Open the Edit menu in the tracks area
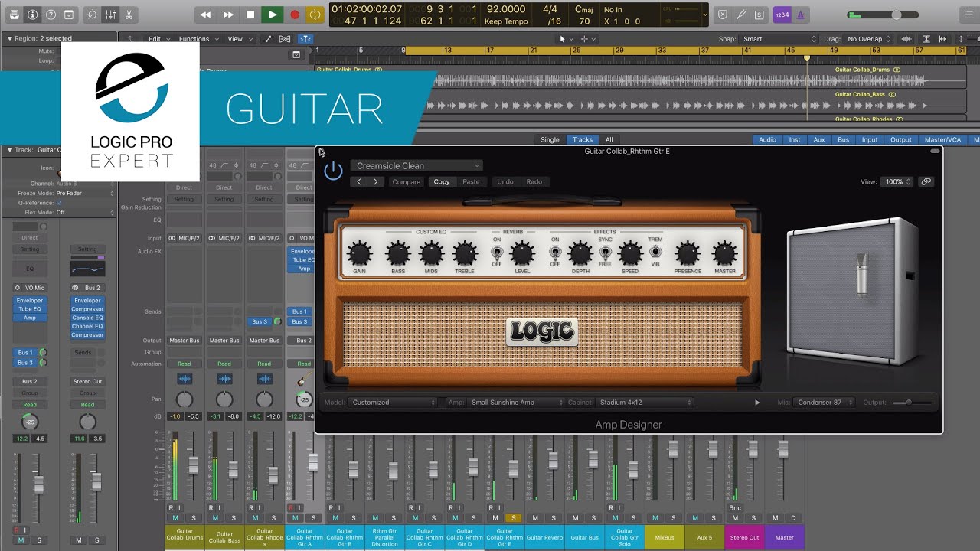This screenshot has height=551, width=980. pos(158,39)
